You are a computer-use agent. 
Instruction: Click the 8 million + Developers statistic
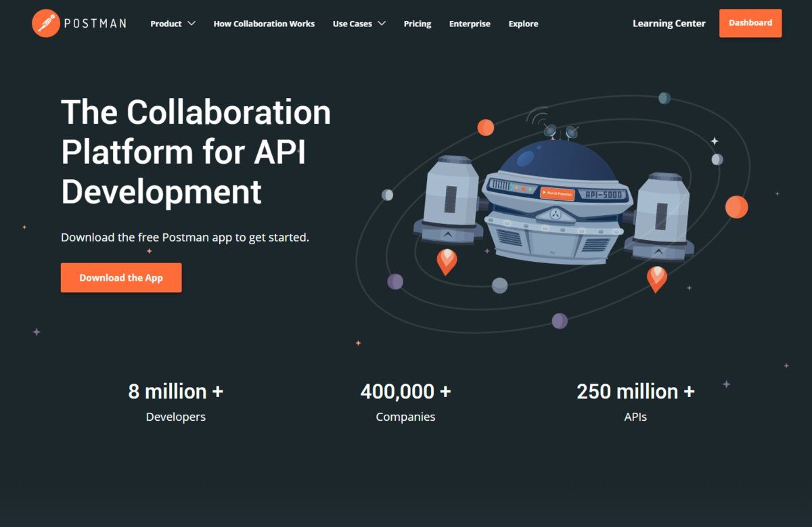click(x=175, y=402)
